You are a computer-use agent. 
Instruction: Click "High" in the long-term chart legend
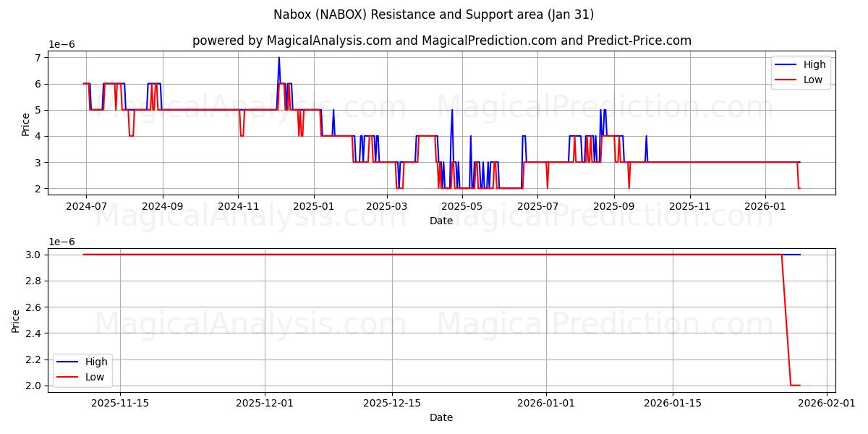pyautogui.click(x=814, y=64)
